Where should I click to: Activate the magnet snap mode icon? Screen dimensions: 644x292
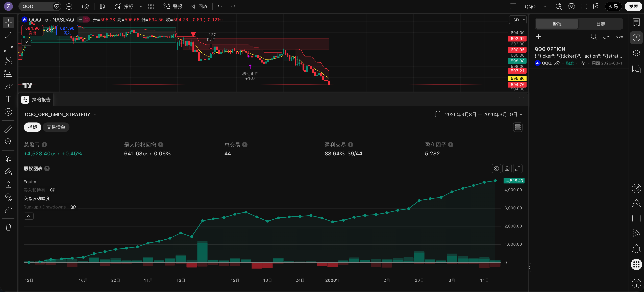click(x=8, y=159)
